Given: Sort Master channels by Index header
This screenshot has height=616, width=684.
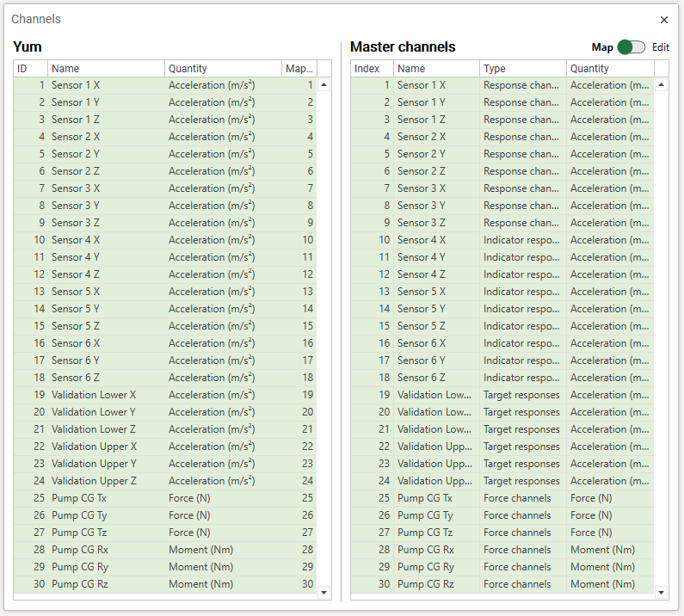Looking at the screenshot, I should pos(371,69).
